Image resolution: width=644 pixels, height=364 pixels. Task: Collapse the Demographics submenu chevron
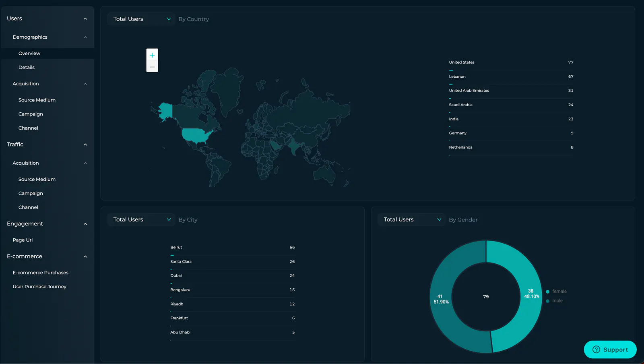pyautogui.click(x=85, y=37)
